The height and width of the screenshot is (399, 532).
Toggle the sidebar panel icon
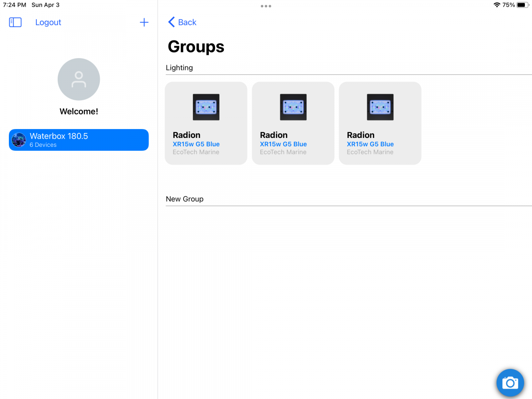point(16,22)
